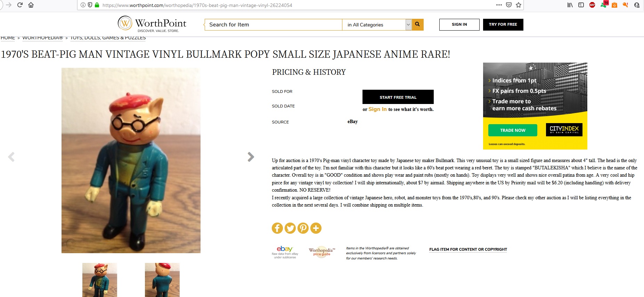Click the Start Free Trial button

coord(398,97)
